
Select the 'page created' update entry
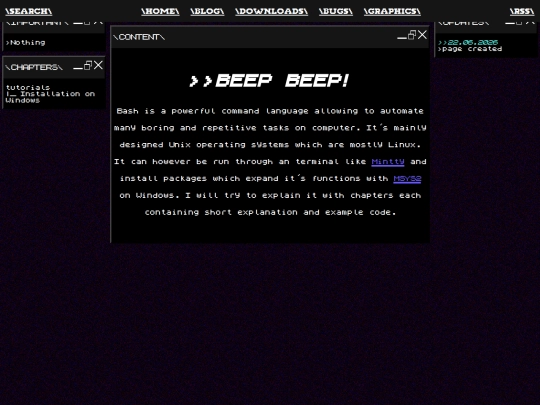[x=470, y=49]
